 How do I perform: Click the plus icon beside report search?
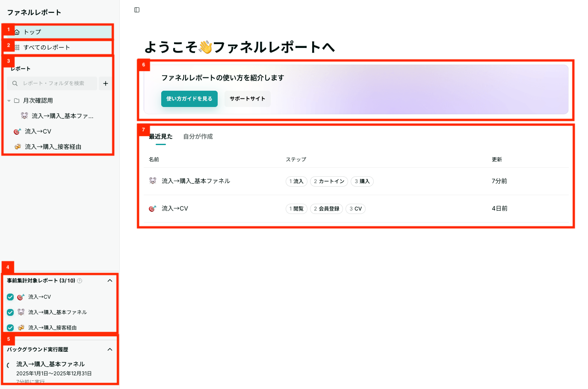click(106, 83)
